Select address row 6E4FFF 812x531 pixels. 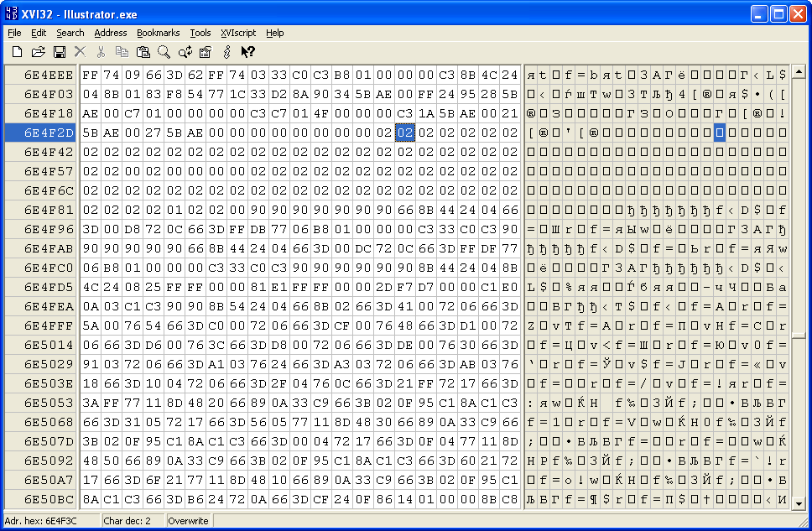(x=40, y=325)
